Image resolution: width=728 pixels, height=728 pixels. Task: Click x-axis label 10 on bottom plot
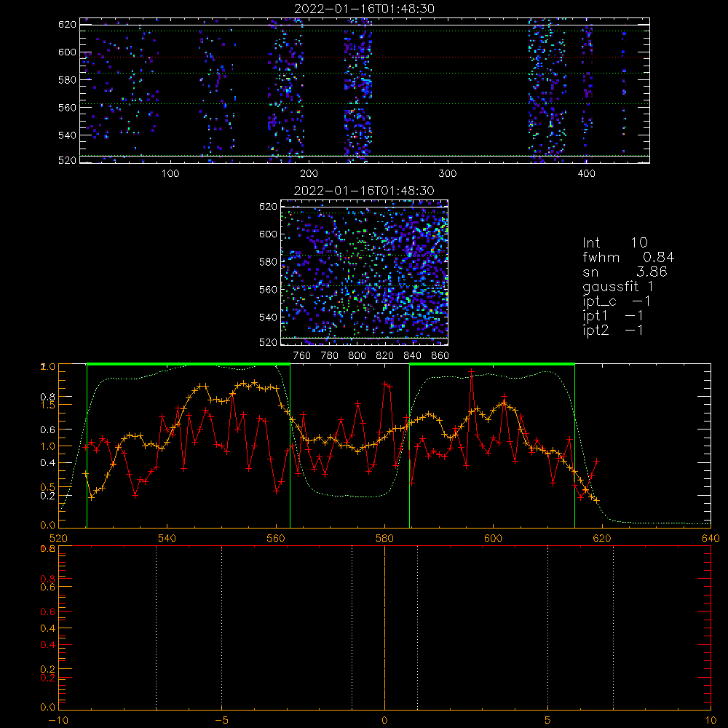(711, 721)
